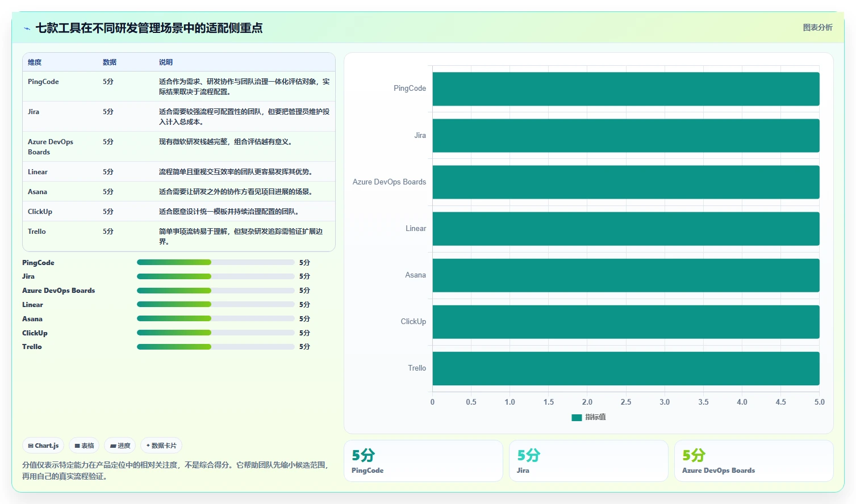The height and width of the screenshot is (504, 856).
Task: Click the ClickUp chart bar
Action: (626, 322)
